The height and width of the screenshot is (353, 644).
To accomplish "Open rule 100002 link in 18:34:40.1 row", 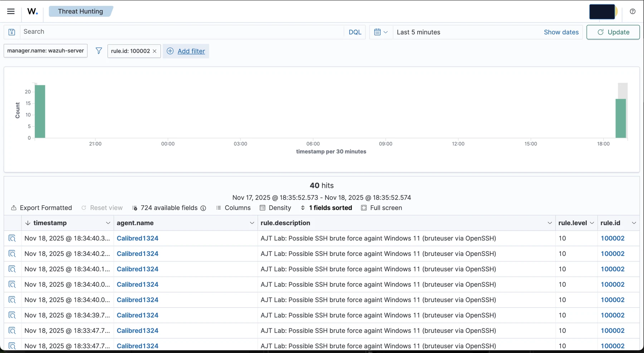I will (613, 269).
